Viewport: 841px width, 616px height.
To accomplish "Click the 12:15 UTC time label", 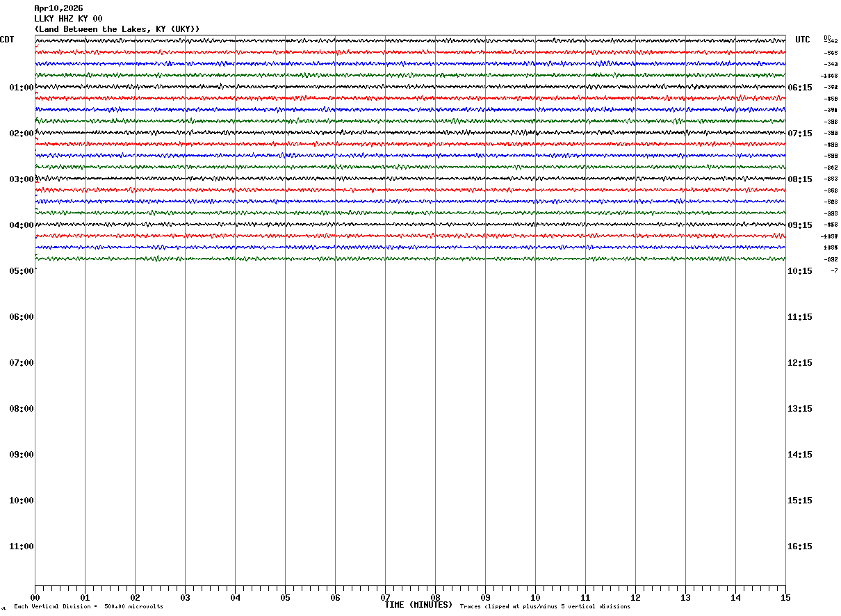I will (800, 363).
